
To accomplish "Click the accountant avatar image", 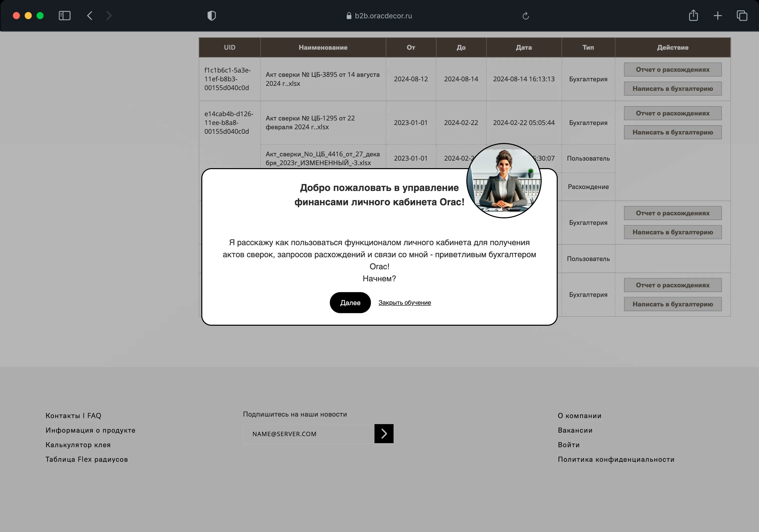I will point(503,181).
